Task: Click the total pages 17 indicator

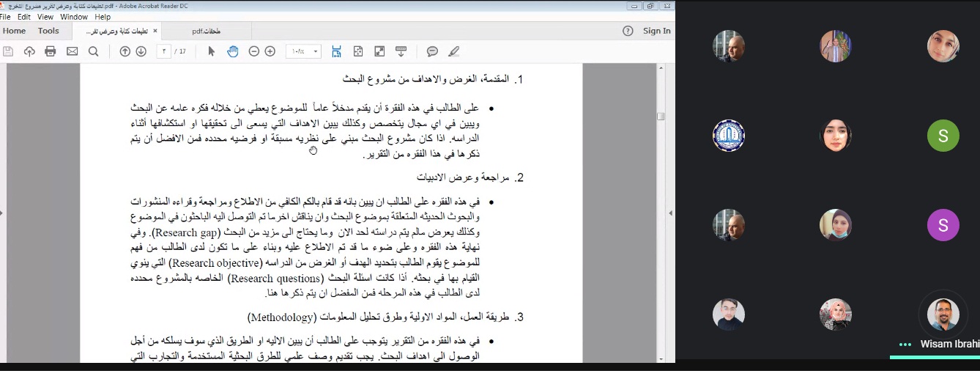Action: tap(181, 51)
